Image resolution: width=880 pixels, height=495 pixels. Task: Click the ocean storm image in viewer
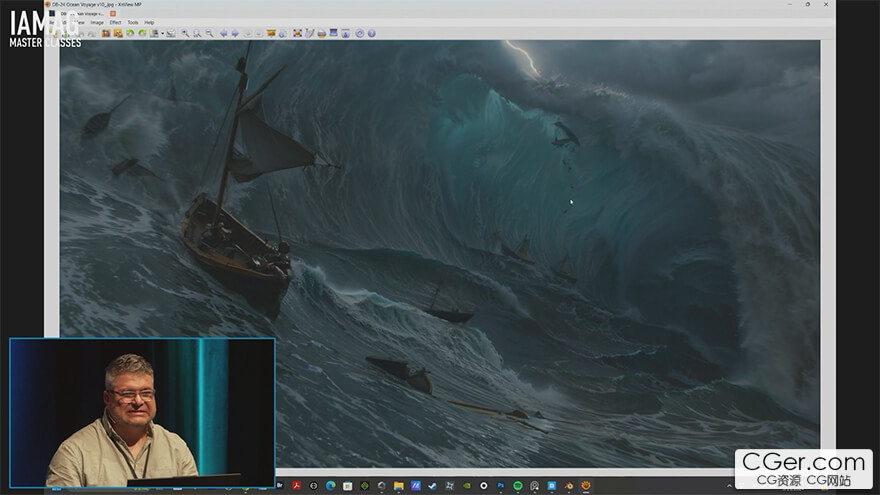439,253
